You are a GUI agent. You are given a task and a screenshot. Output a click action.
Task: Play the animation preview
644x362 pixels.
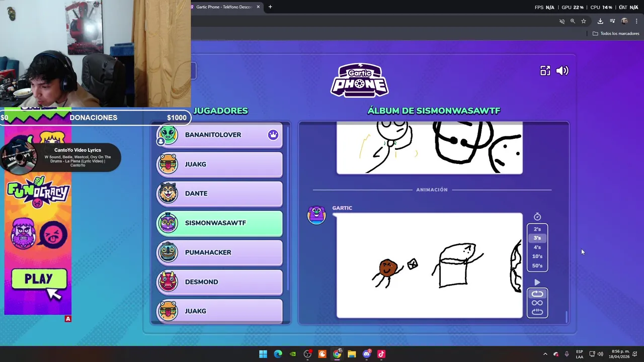[537, 283]
